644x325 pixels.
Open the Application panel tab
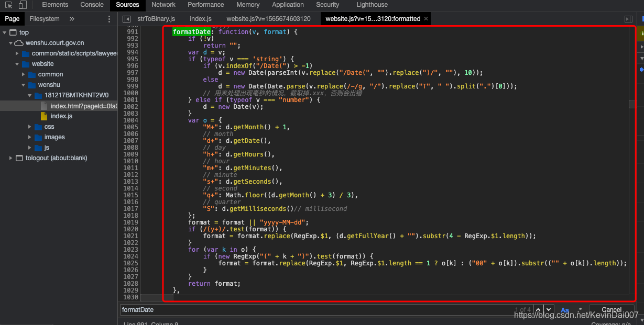pyautogui.click(x=288, y=5)
